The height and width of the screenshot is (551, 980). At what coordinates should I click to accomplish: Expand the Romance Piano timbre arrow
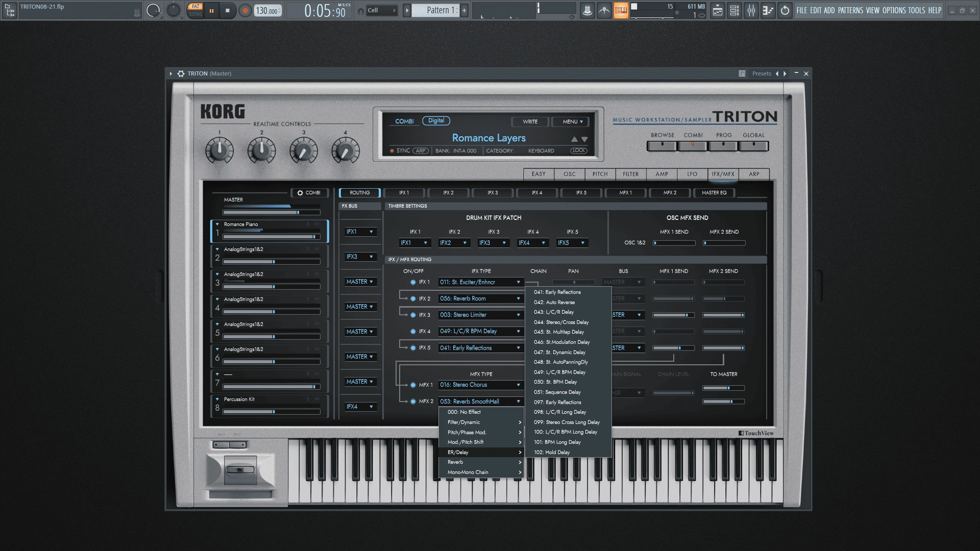217,224
